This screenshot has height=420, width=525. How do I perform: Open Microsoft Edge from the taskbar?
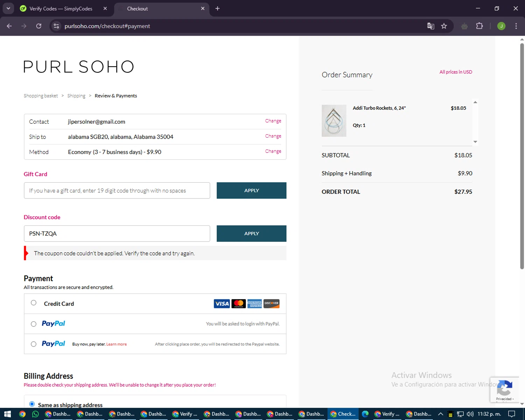(x=365, y=414)
